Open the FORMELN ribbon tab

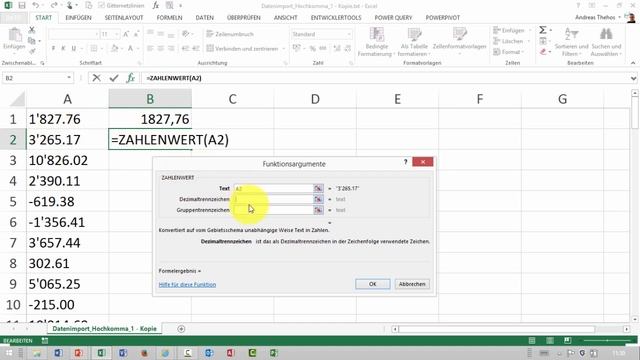169,18
